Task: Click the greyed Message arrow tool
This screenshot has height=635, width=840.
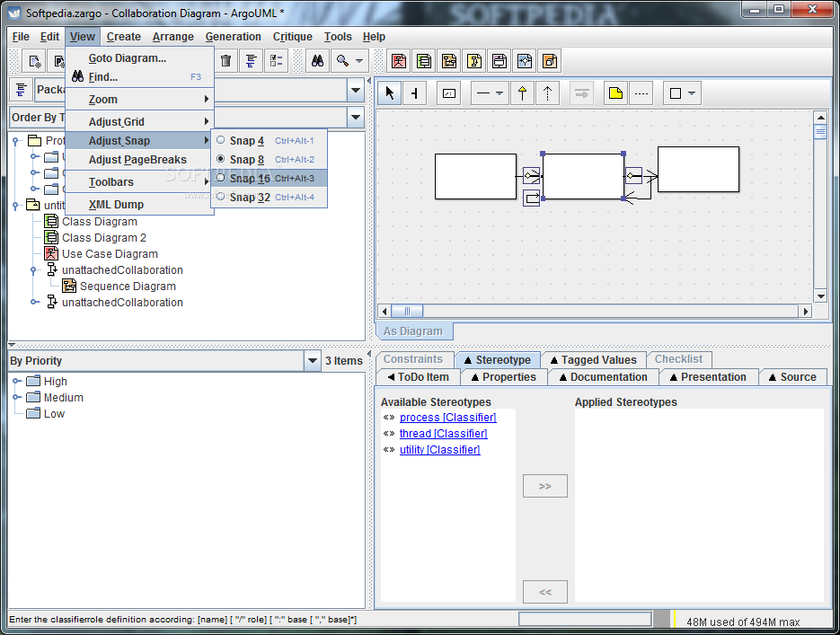Action: 582,93
